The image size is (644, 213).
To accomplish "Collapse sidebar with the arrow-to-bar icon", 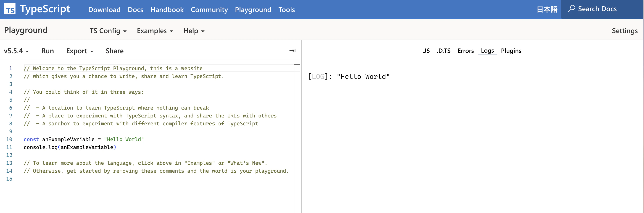I will coord(292,51).
